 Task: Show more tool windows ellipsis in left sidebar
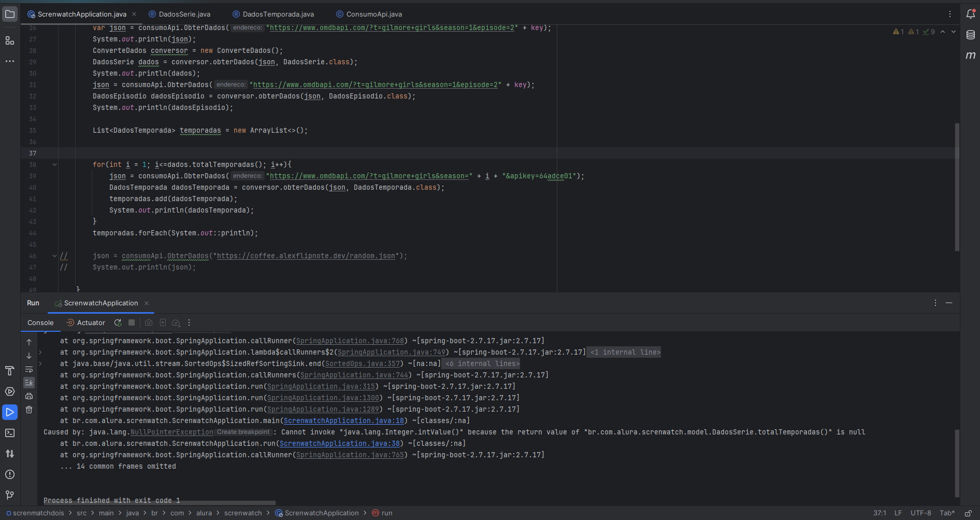(x=10, y=61)
